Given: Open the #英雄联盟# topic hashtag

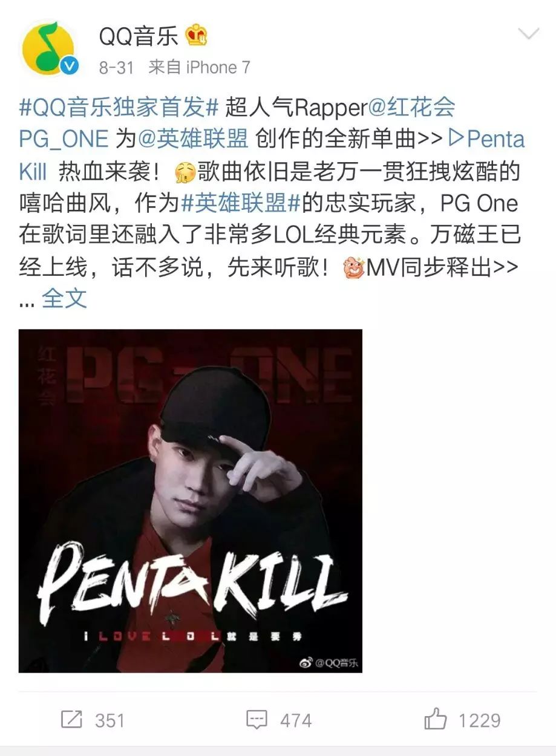Looking at the screenshot, I should click(x=241, y=203).
